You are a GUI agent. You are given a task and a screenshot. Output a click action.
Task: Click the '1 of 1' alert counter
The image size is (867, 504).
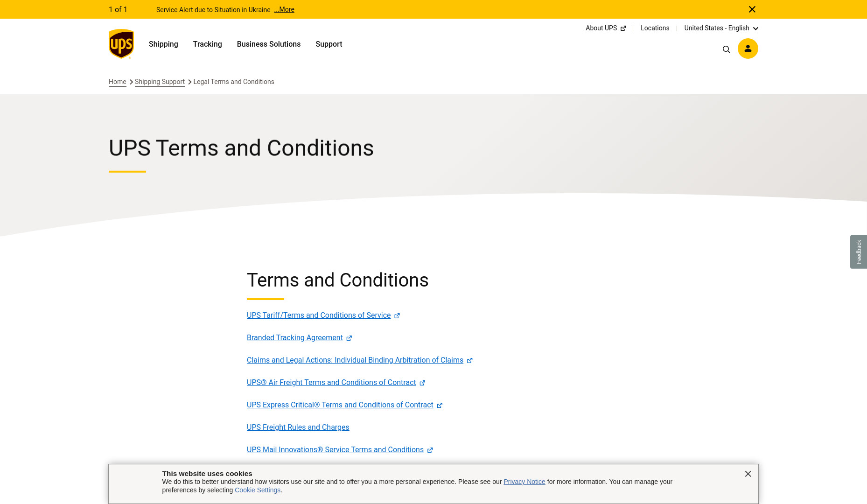pyautogui.click(x=118, y=9)
